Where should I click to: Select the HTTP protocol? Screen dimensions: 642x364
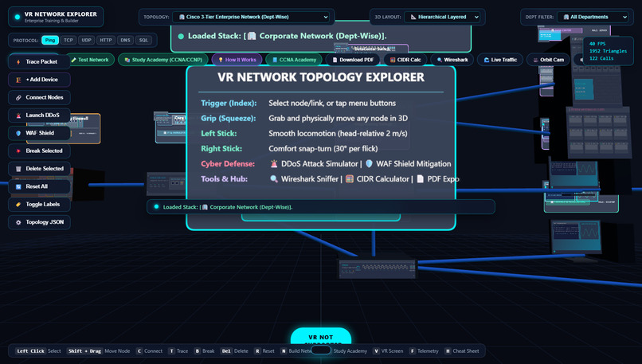[x=106, y=40]
